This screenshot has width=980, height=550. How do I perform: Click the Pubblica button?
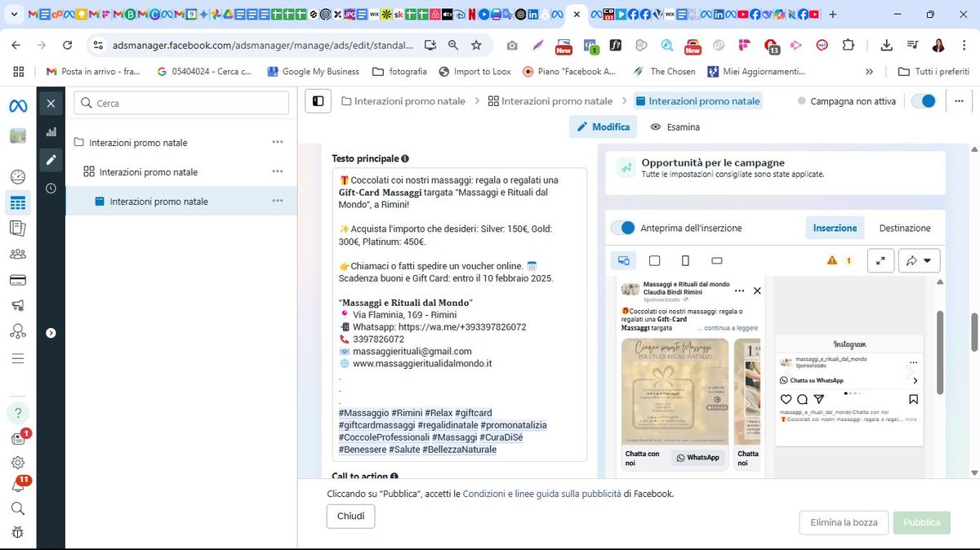point(922,522)
